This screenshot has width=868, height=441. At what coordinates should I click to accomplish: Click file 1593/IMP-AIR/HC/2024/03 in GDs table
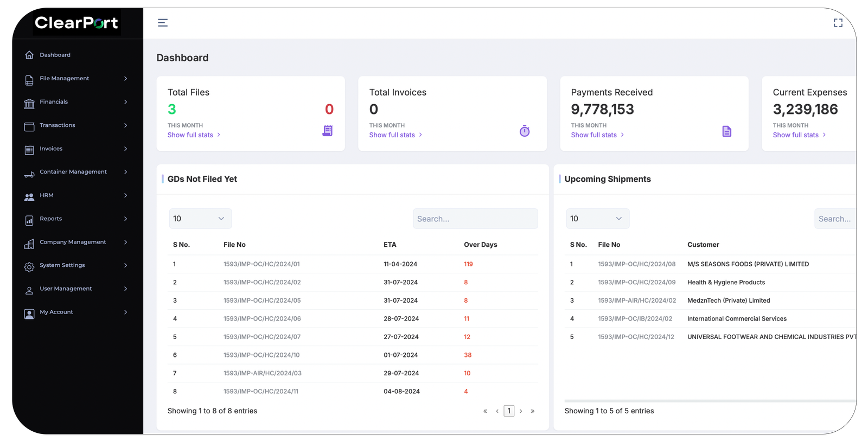(x=263, y=373)
